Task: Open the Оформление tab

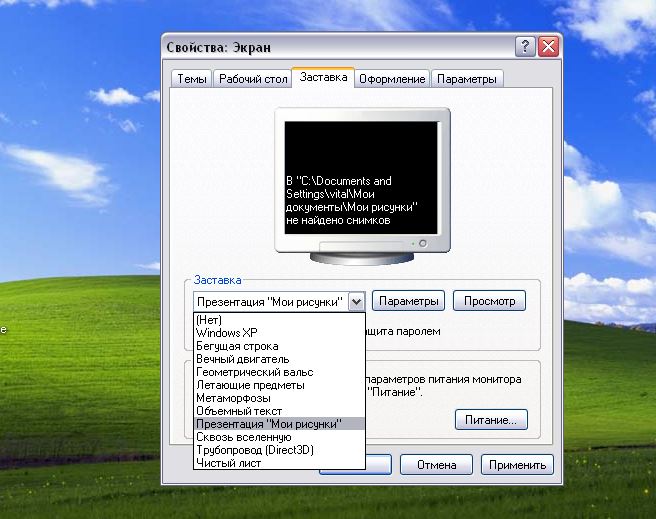Action: [x=392, y=79]
